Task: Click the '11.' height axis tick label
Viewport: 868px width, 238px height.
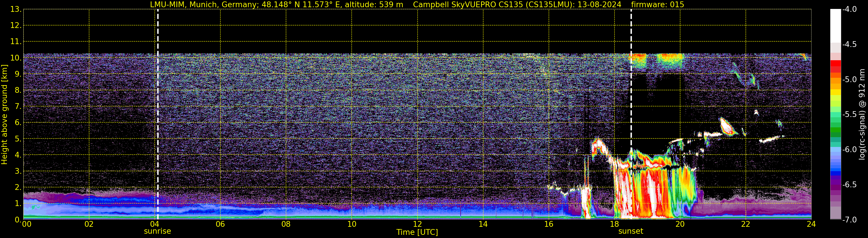Action: tap(16, 41)
